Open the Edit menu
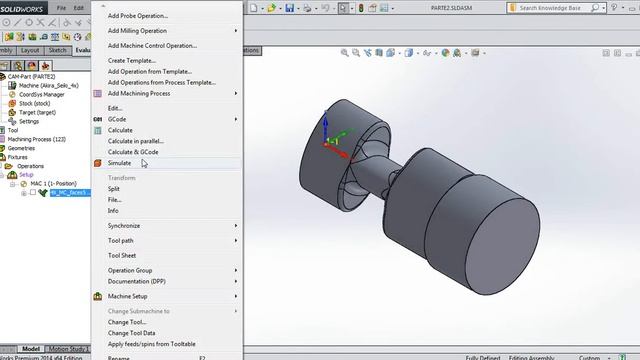The height and width of the screenshot is (360, 640). click(79, 8)
